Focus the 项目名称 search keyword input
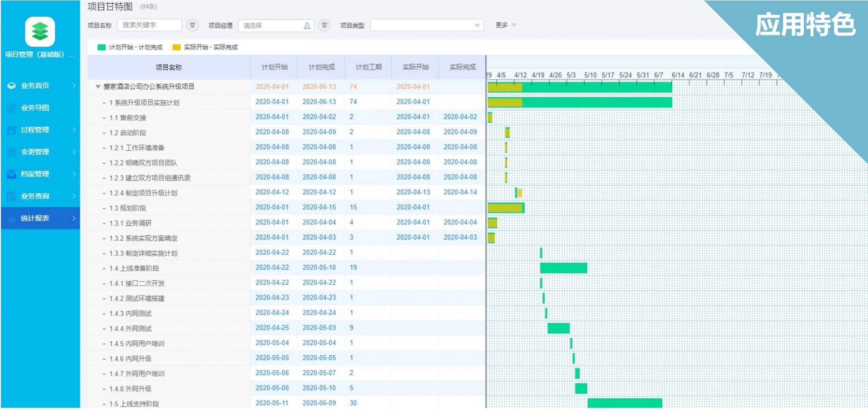This screenshot has width=868, height=415. click(149, 25)
